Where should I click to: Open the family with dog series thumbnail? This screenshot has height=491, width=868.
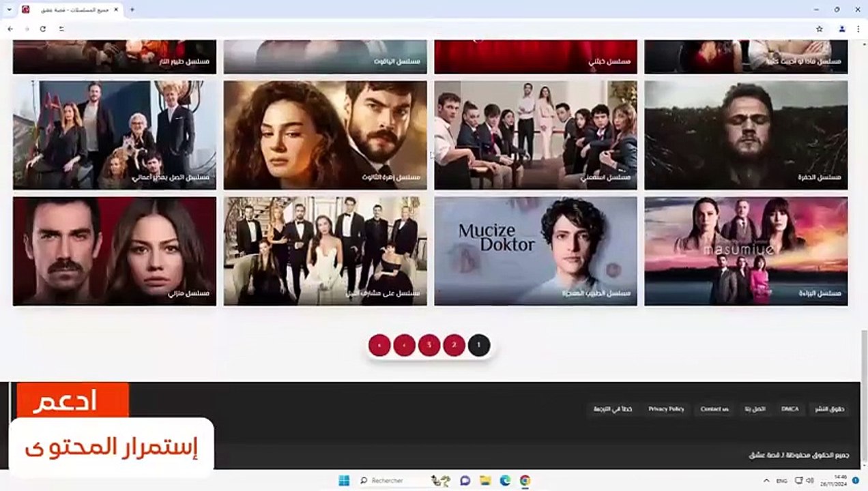115,135
